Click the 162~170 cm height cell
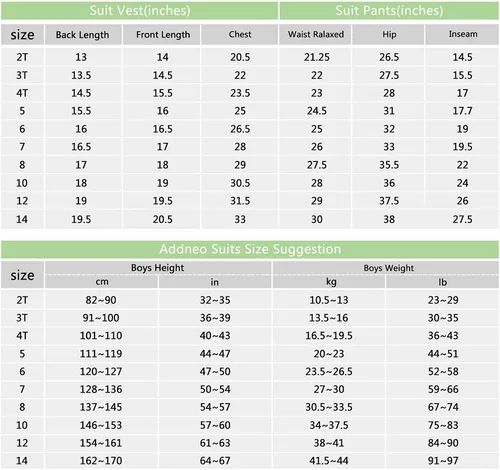Screen dimensions: 500x470 pos(101,461)
